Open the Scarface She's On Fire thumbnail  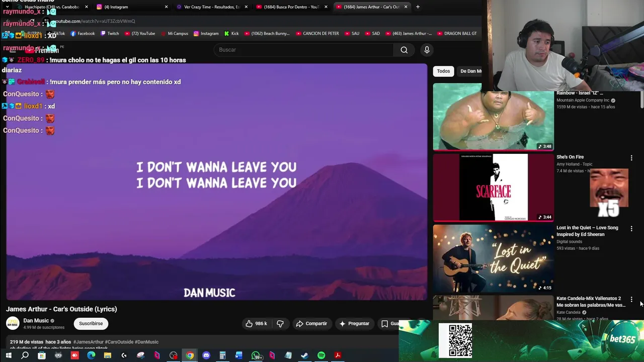point(493,188)
